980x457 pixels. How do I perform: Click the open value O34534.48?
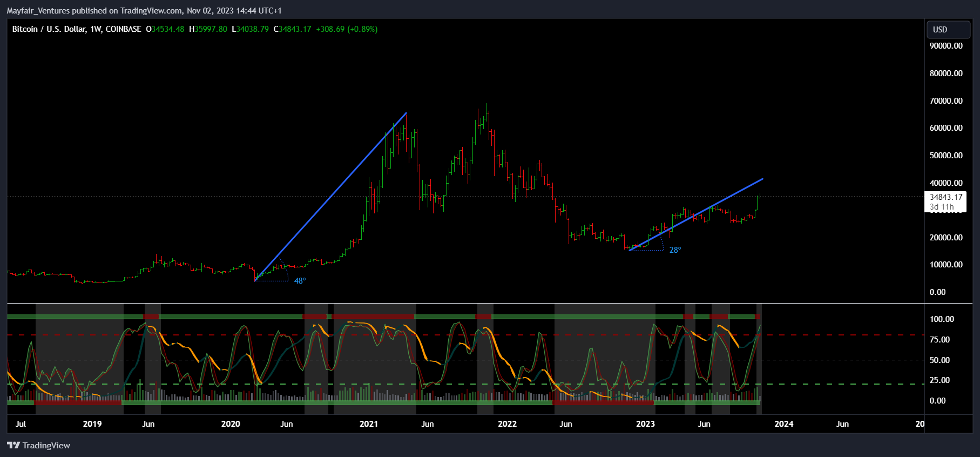coord(165,29)
